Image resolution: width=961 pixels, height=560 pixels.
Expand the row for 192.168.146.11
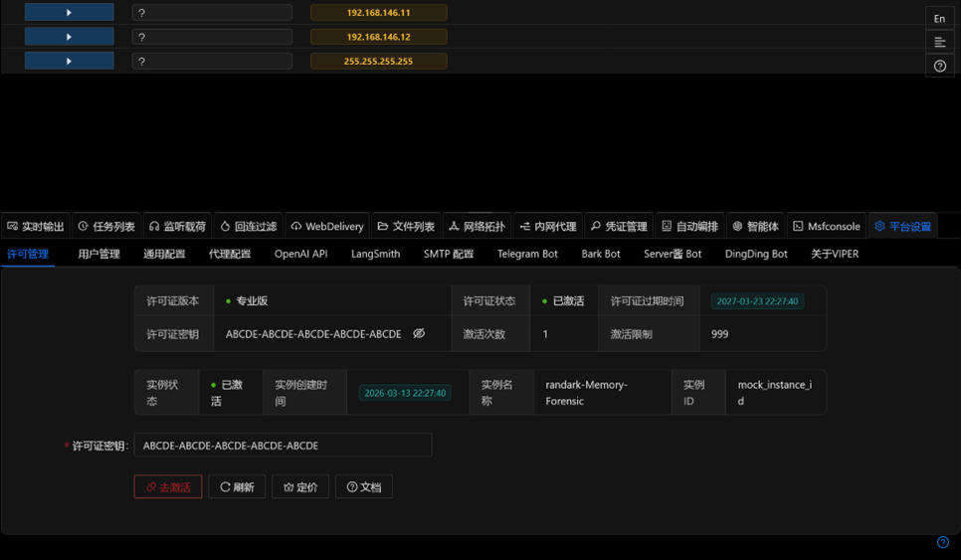click(x=69, y=13)
